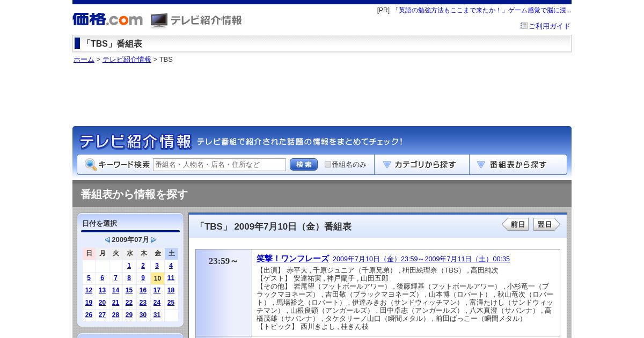The width and height of the screenshot is (644, 338).
Task: Open the PR ad link about 英語の勉強方法
Action: [x=482, y=10]
